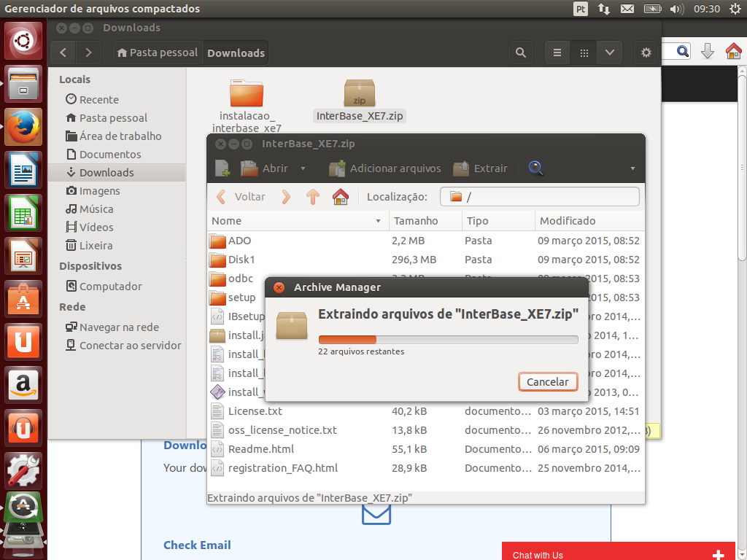Select Documentos in the sidebar
Image resolution: width=747 pixels, height=560 pixels.
click(x=110, y=155)
